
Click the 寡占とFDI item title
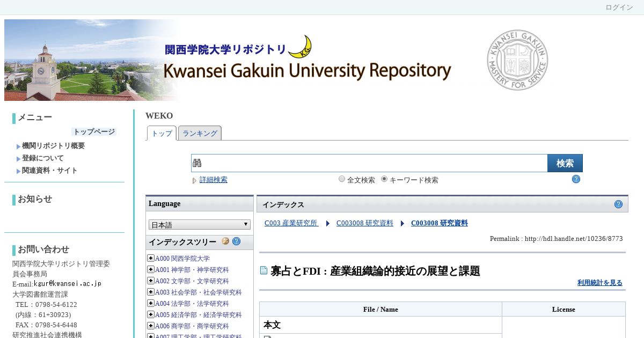tap(375, 271)
